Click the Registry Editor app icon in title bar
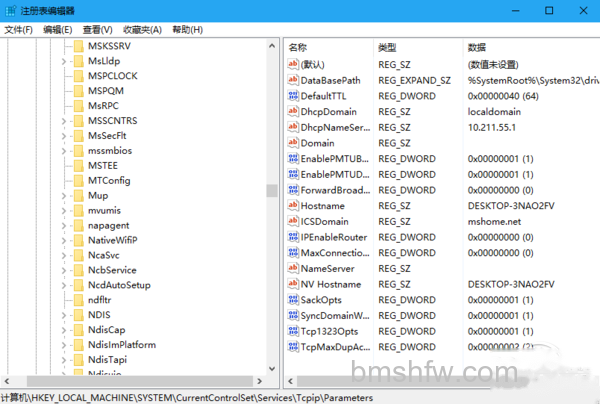This screenshot has height=404, width=600. pyautogui.click(x=10, y=11)
